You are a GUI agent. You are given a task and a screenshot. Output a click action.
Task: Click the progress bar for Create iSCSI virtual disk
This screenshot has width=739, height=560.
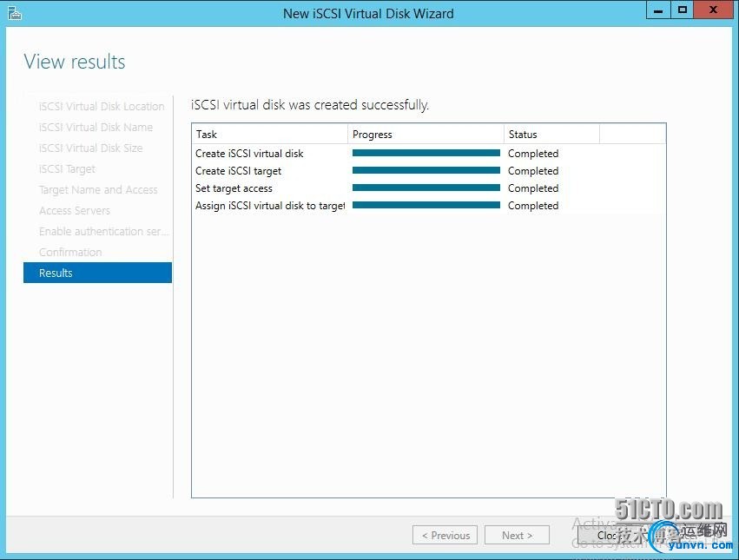(x=426, y=153)
